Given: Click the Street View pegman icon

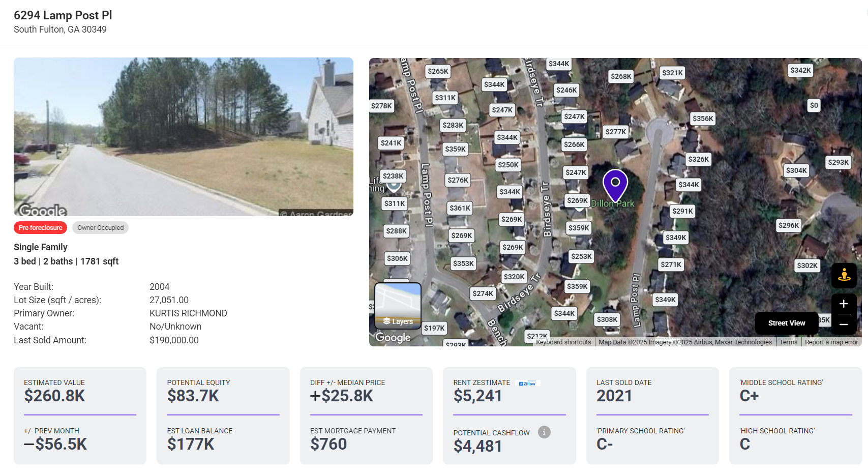Looking at the screenshot, I should pos(844,275).
